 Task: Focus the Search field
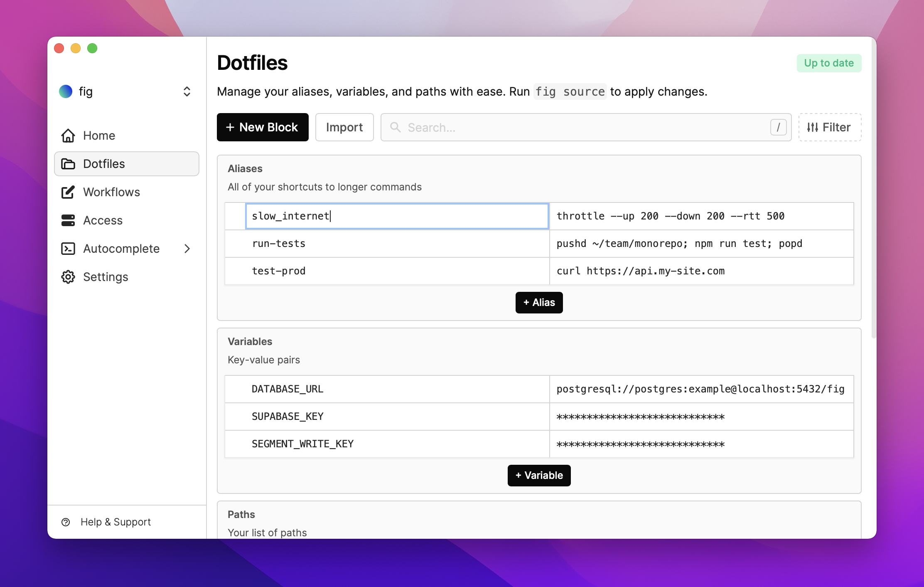coord(586,127)
